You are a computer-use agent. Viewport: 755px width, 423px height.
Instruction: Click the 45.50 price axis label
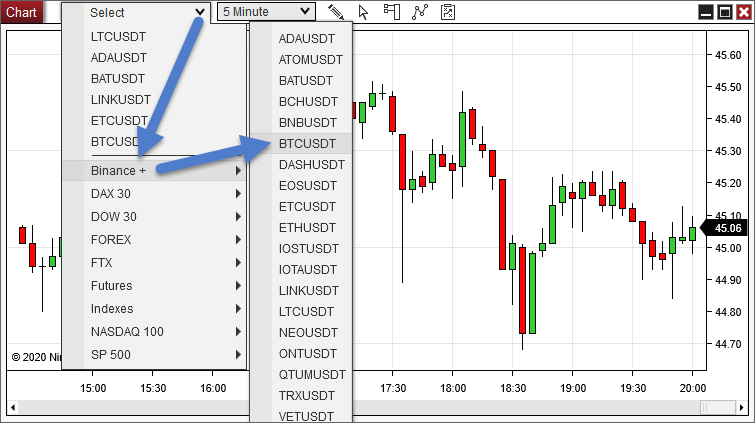pos(728,87)
